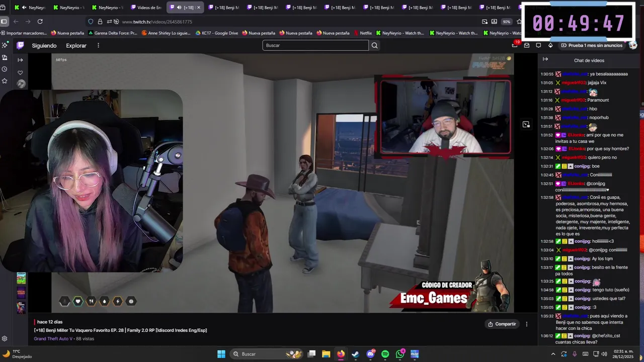The width and height of the screenshot is (644, 362).
Task: Open Firefox sidebar history clock icon
Action: (x=5, y=69)
